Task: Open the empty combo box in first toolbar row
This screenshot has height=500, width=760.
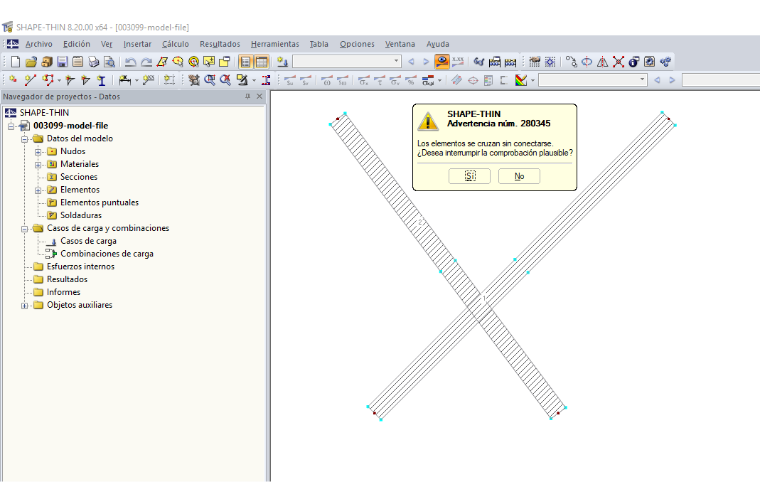Action: click(347, 61)
